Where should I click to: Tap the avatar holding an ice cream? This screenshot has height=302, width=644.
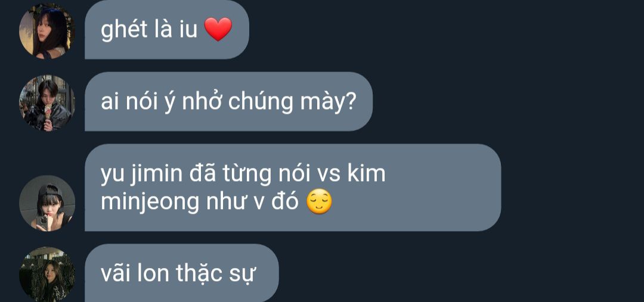(47, 103)
